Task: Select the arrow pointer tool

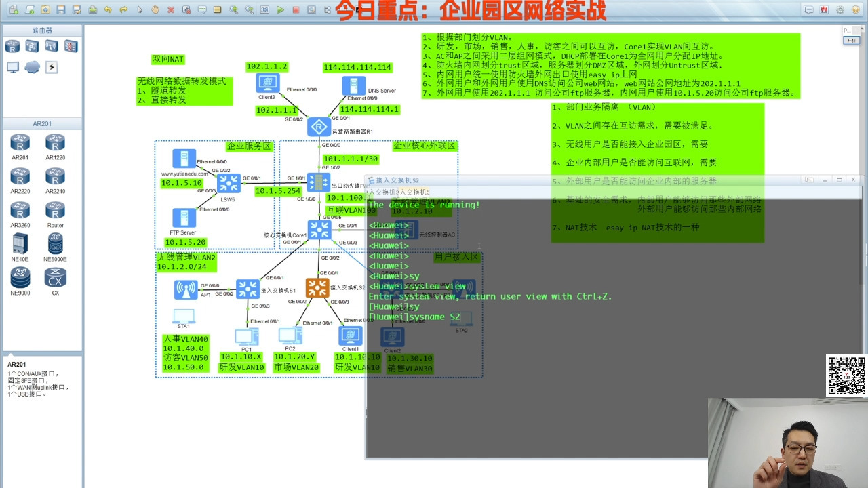Action: point(140,9)
